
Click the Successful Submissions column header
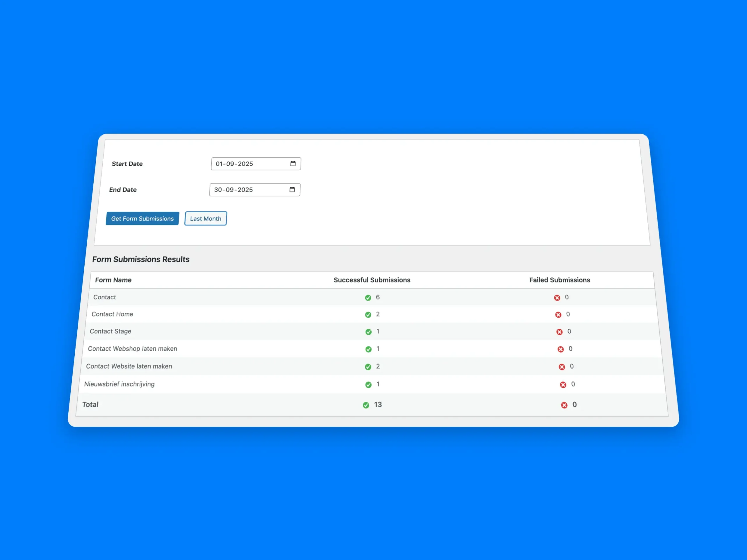(372, 280)
